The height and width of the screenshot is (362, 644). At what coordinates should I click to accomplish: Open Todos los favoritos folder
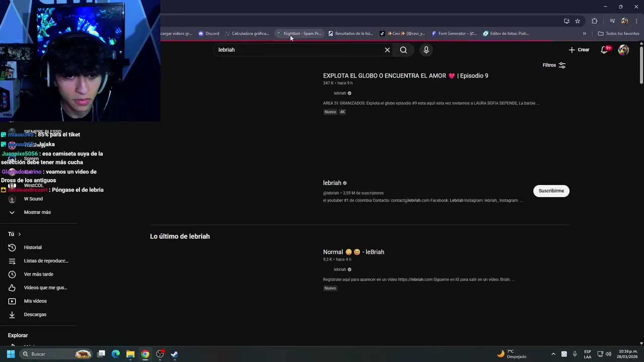click(x=618, y=34)
